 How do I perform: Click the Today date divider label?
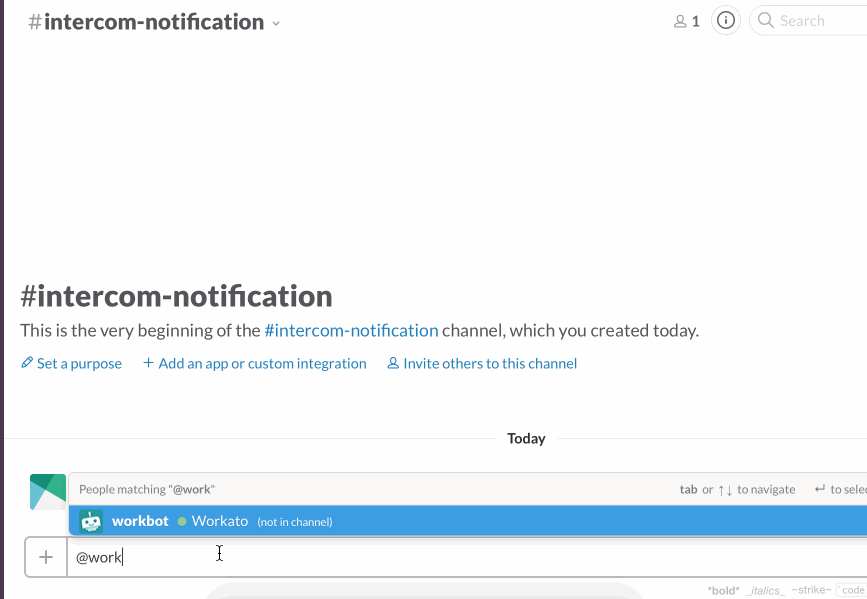pyautogui.click(x=526, y=438)
